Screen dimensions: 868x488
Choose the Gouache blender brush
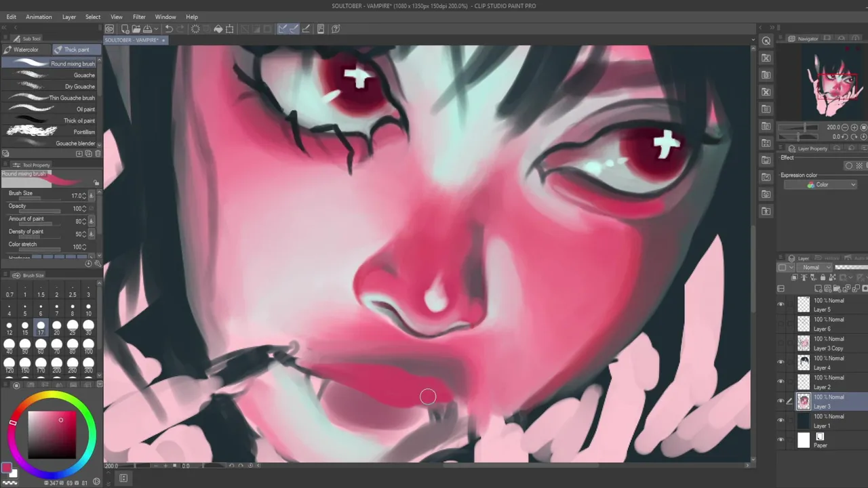pyautogui.click(x=49, y=143)
